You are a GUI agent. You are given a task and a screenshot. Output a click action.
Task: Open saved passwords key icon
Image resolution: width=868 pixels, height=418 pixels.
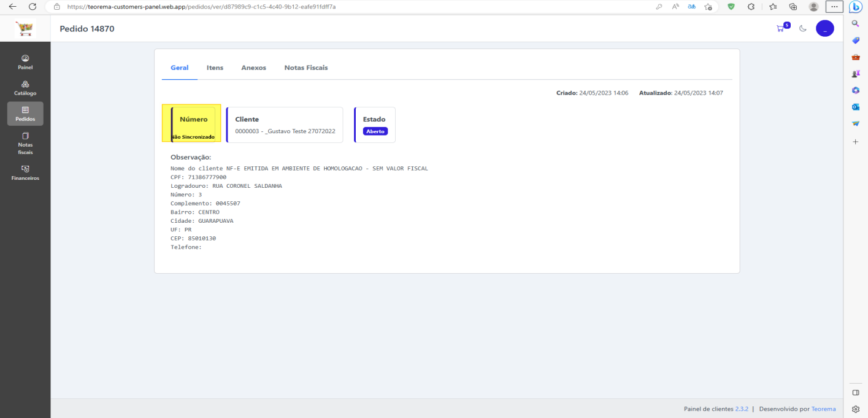click(659, 7)
